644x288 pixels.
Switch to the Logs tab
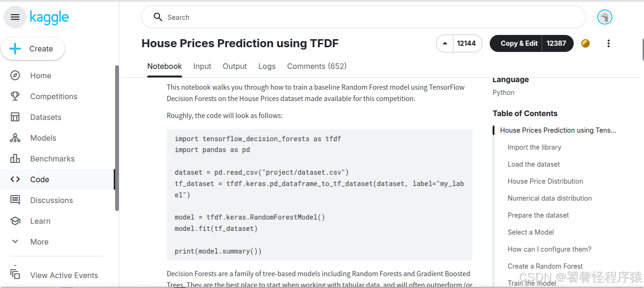tap(267, 66)
